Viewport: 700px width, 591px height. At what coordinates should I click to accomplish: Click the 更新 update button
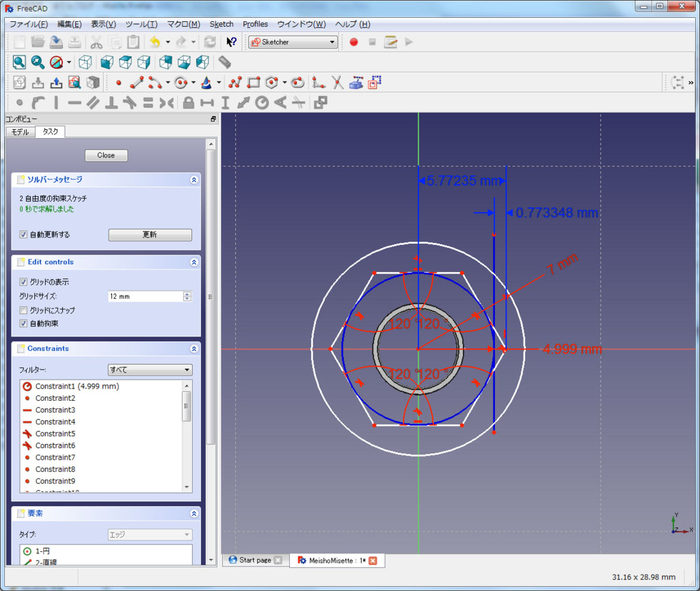pos(150,235)
